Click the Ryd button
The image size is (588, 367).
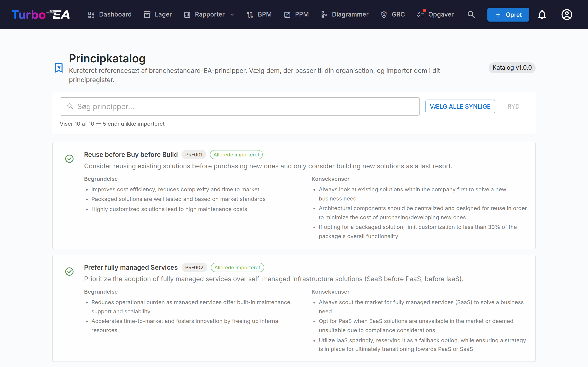coord(513,107)
